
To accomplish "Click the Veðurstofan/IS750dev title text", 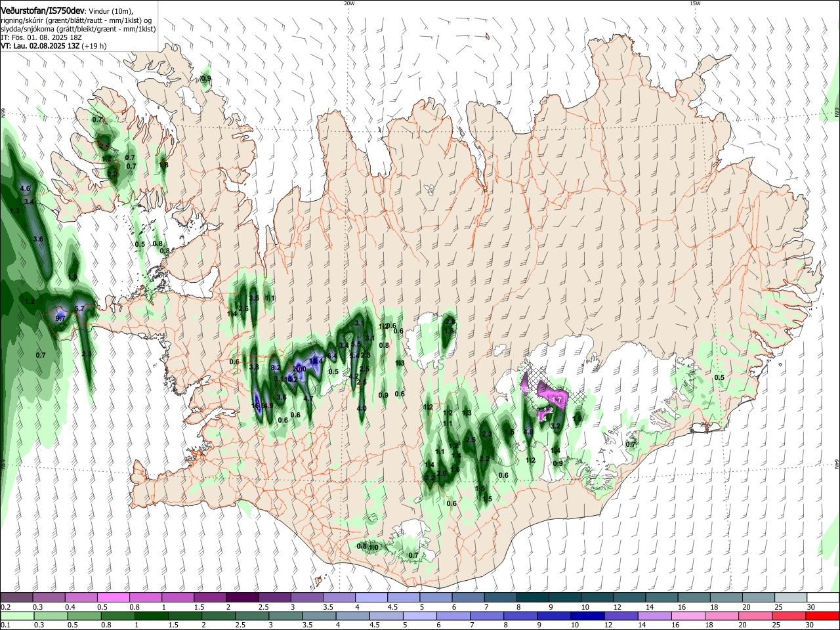I will tap(43, 11).
